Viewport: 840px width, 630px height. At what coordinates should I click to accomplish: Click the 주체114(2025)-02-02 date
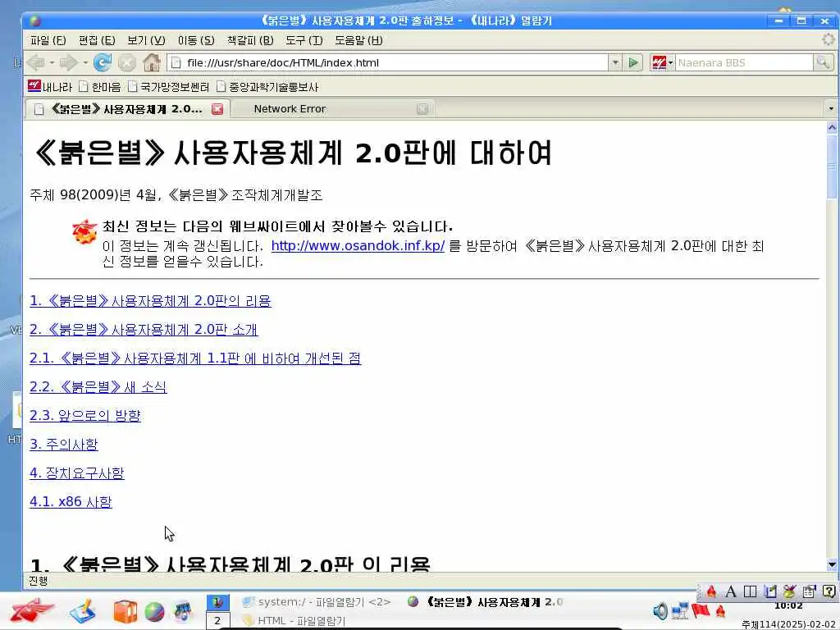tap(788, 624)
